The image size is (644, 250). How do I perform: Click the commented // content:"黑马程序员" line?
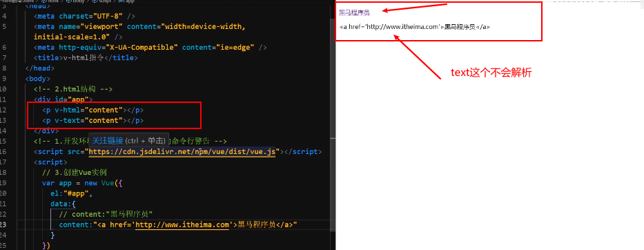[106, 214]
